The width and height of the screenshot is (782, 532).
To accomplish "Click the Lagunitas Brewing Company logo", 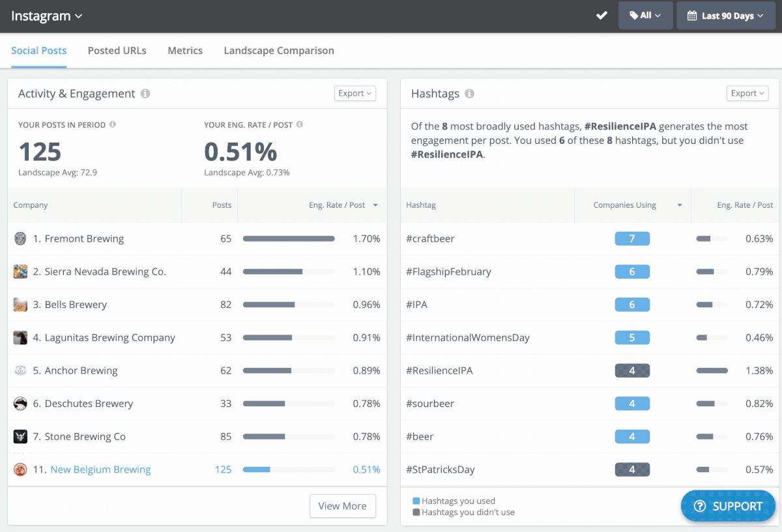I will coord(20,337).
